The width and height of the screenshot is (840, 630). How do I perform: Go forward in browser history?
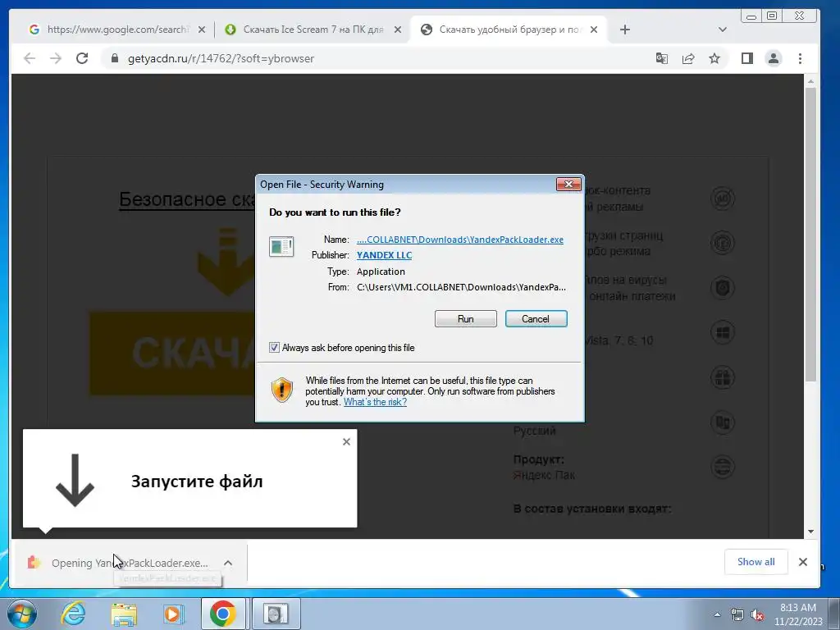coord(56,58)
